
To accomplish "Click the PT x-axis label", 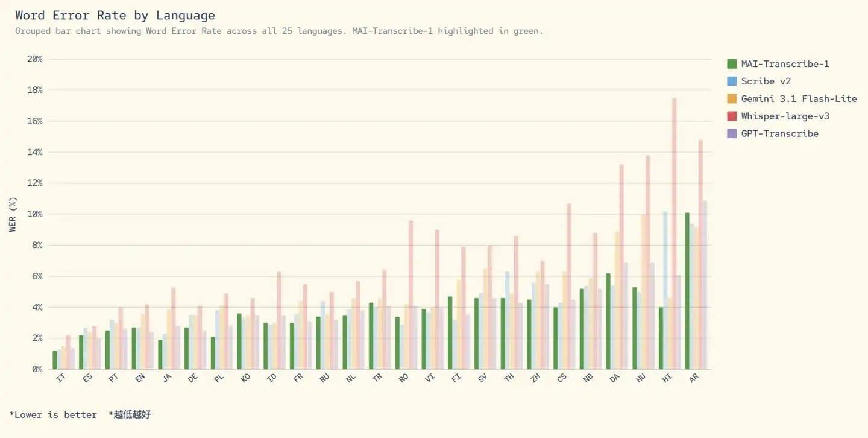I will [113, 378].
